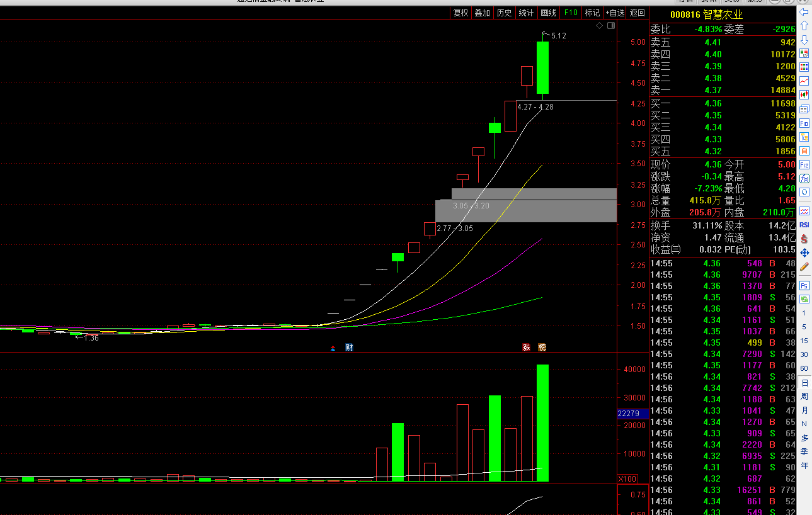812x515 pixels.
Task: Click the green F10 toolbar button
Action: click(571, 13)
